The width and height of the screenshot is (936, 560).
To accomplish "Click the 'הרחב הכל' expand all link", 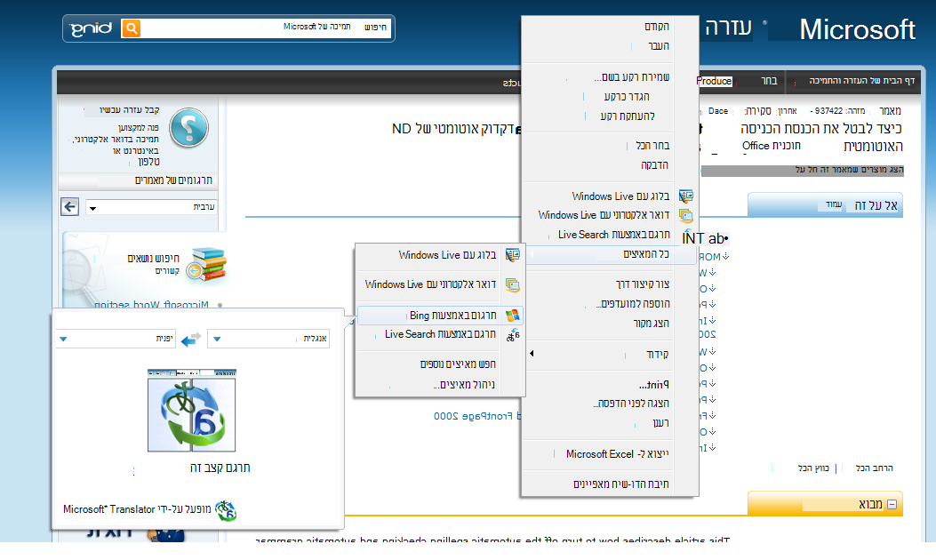I will point(874,468).
